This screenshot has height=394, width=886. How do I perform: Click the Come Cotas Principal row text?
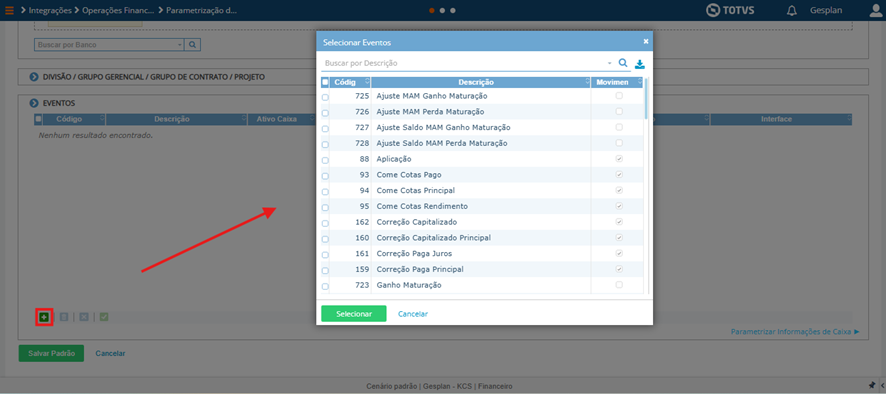click(415, 190)
